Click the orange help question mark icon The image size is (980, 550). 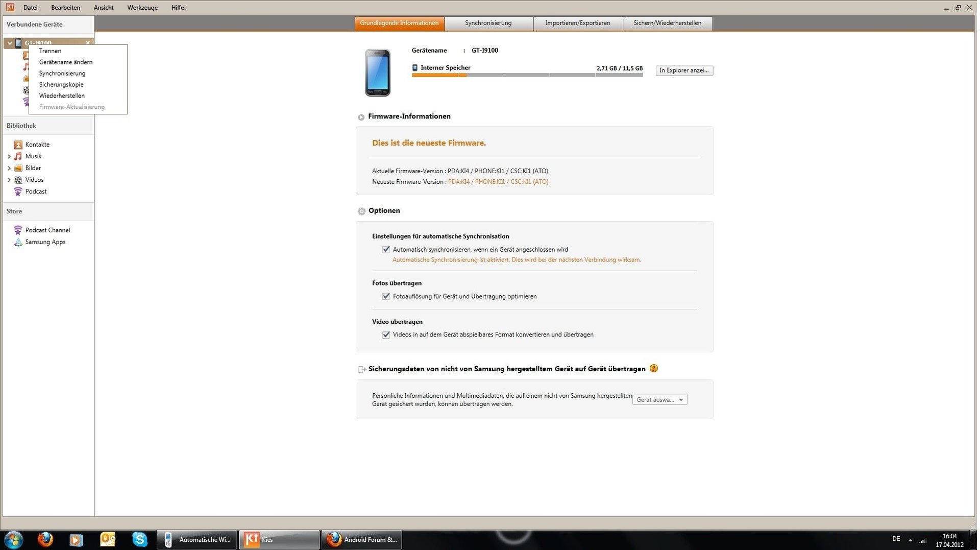[x=654, y=368]
